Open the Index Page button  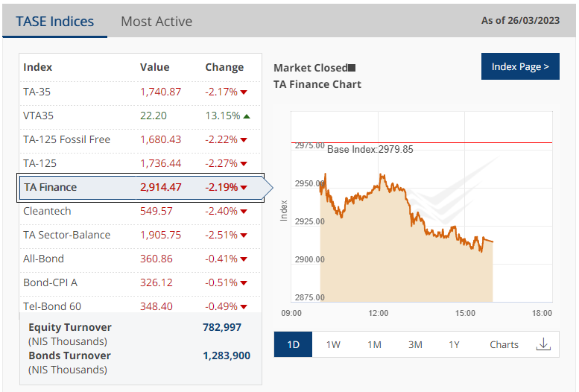[x=520, y=67]
